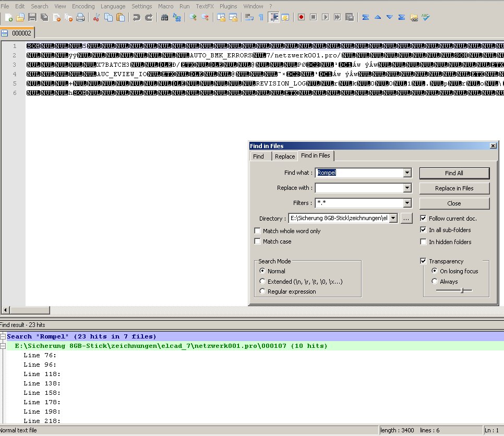Click the Print icon
Viewport: 504px width, 436px height.
pyautogui.click(x=80, y=17)
